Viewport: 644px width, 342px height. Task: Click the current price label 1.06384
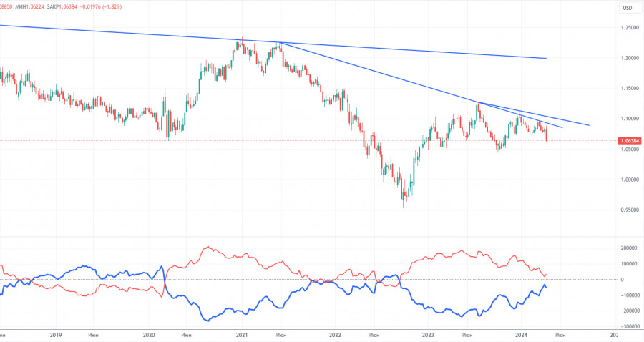[630, 141]
